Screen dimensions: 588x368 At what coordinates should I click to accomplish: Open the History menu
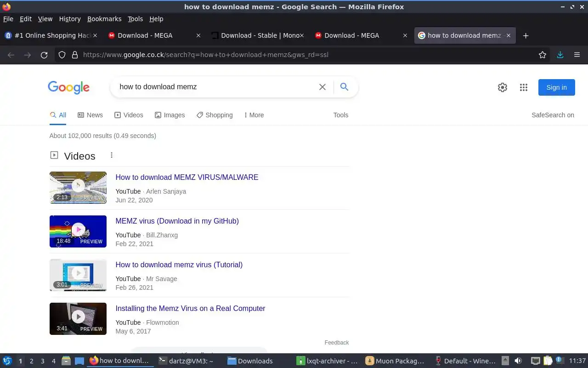pos(70,19)
